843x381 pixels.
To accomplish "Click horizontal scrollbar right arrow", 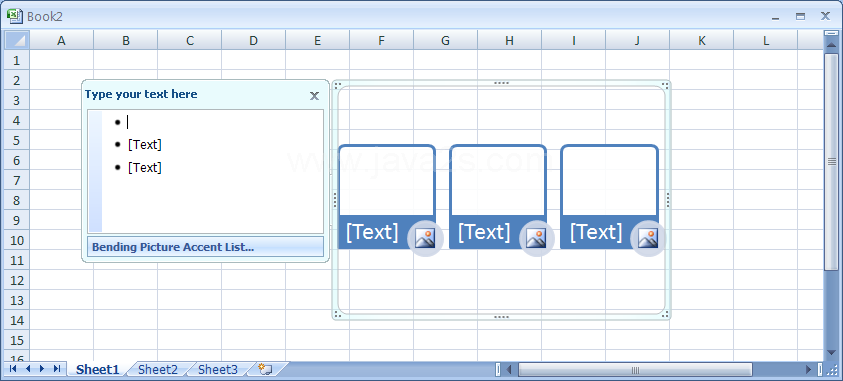I will (x=809, y=369).
